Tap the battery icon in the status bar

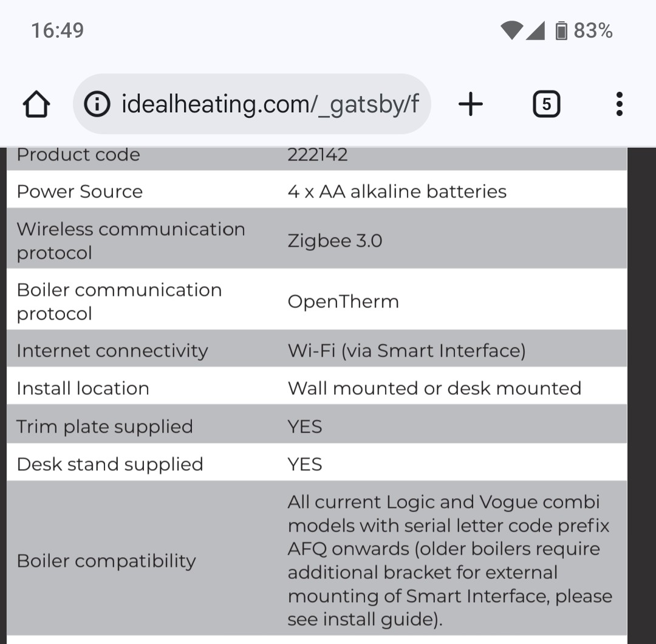pos(561,30)
